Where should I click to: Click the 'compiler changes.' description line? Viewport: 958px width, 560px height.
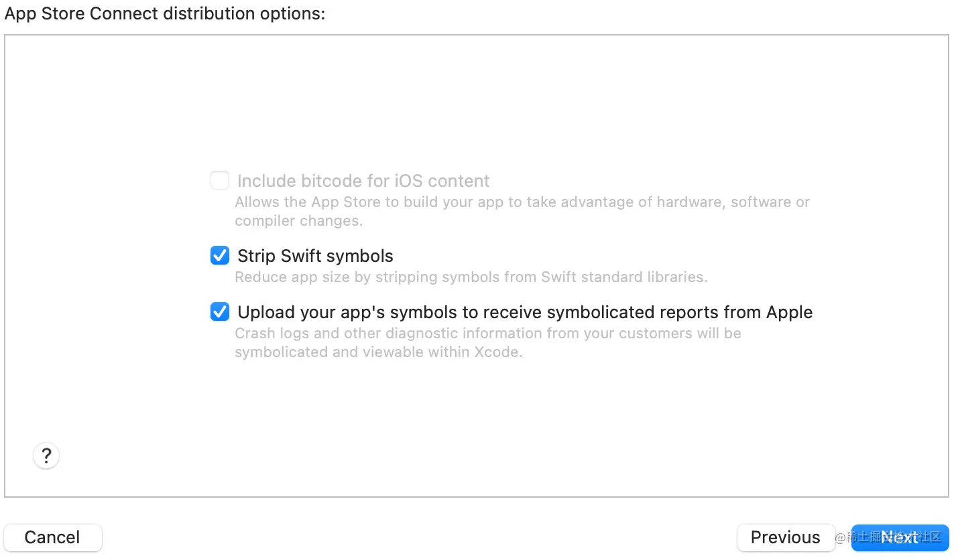click(x=298, y=220)
